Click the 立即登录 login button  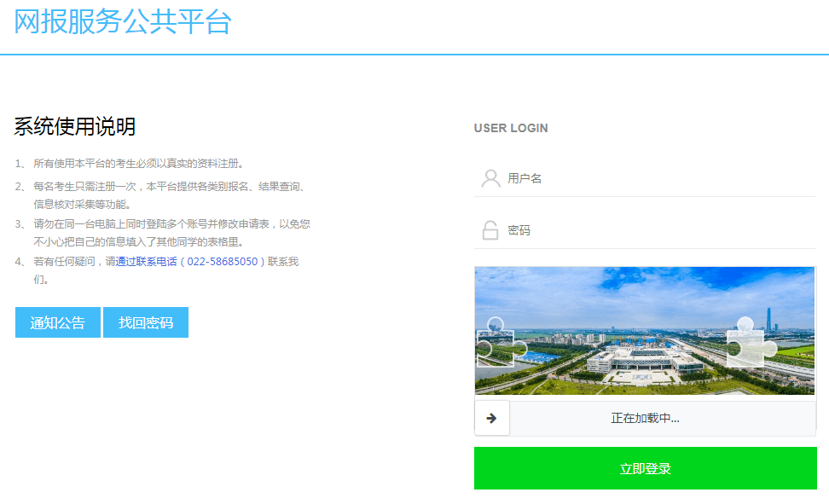point(645,468)
